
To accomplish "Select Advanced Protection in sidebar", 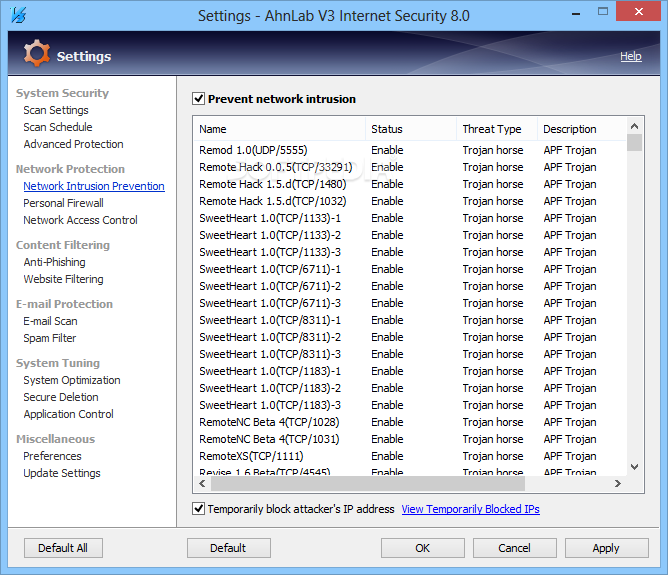I will pyautogui.click(x=73, y=144).
